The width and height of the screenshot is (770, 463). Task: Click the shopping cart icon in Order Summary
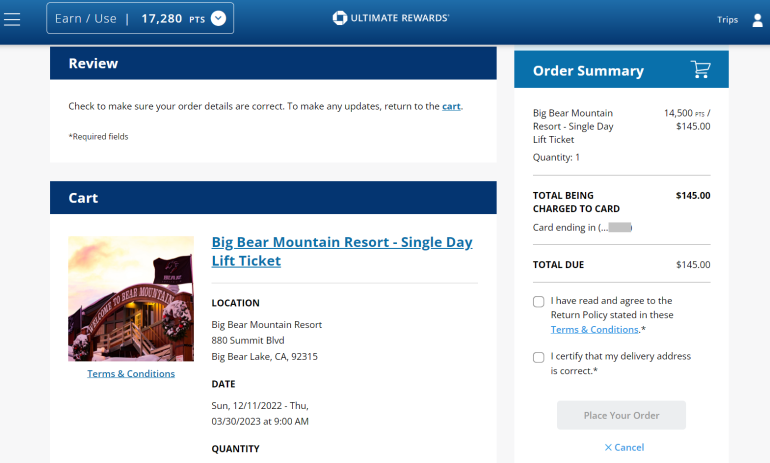(x=700, y=70)
